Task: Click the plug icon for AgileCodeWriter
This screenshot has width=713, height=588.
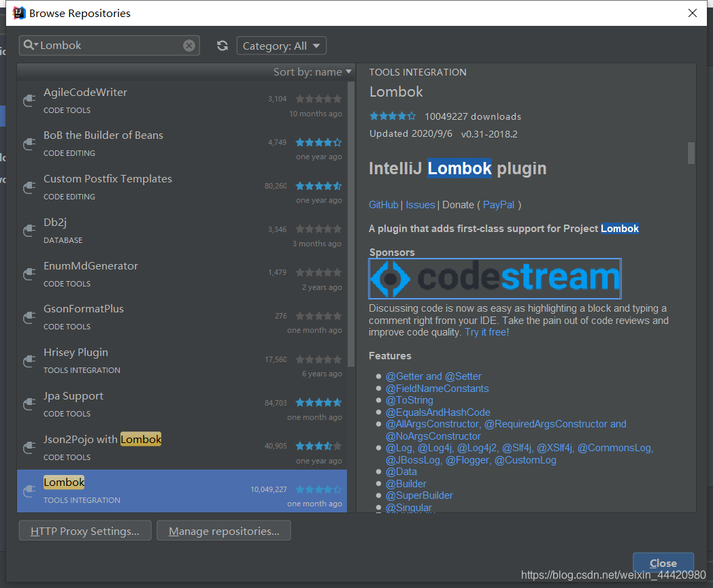Action: [29, 101]
